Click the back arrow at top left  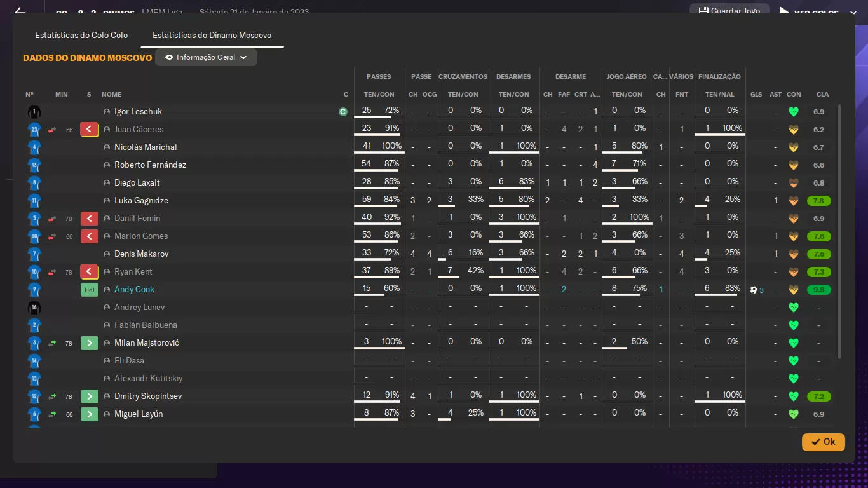tap(20, 11)
